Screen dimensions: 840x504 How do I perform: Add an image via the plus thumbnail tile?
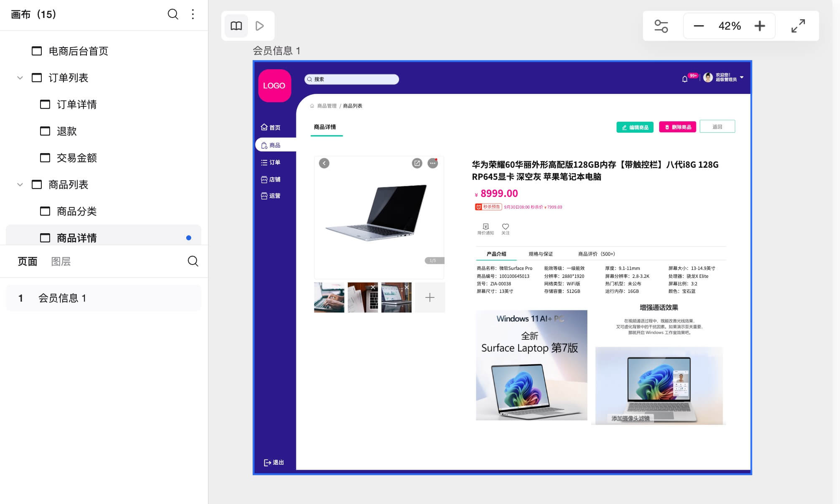(x=430, y=297)
